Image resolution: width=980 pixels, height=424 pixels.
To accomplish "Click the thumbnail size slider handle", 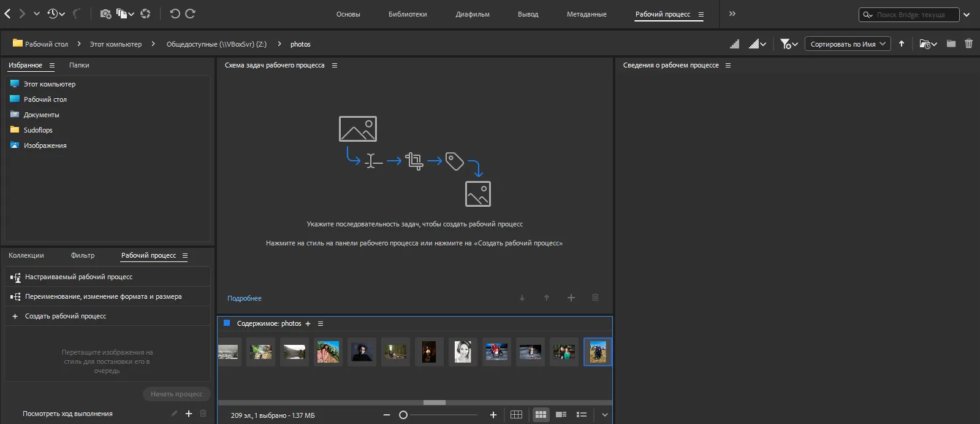I will (x=403, y=415).
